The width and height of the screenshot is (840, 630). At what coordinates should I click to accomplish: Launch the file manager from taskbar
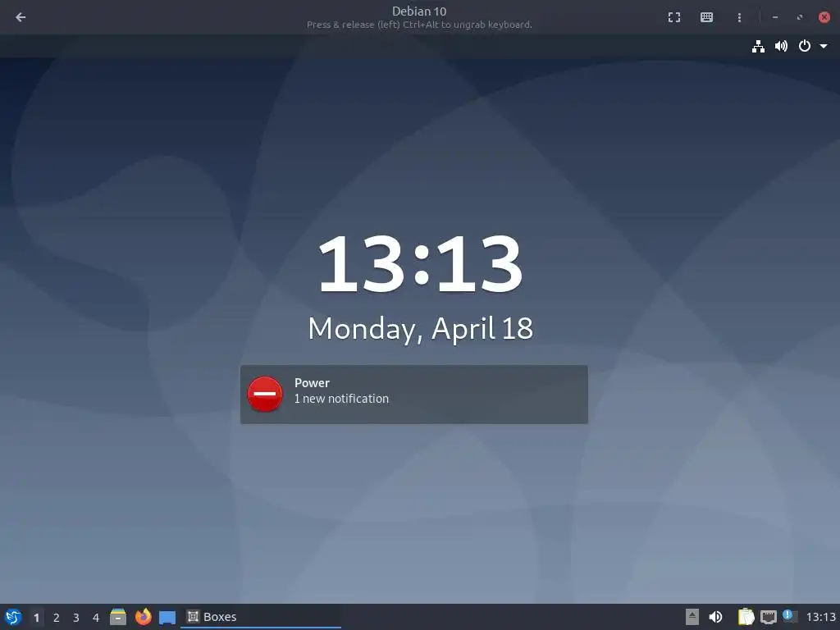[x=118, y=617]
